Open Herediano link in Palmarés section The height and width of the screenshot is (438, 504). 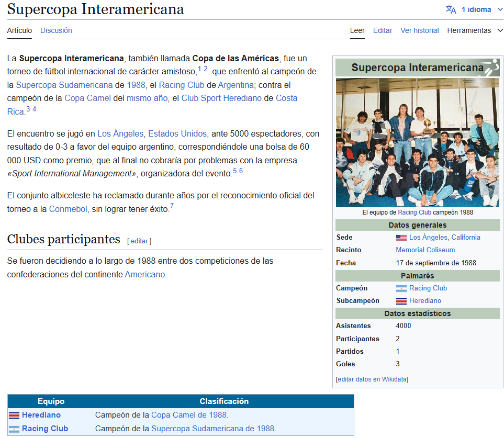425,301
